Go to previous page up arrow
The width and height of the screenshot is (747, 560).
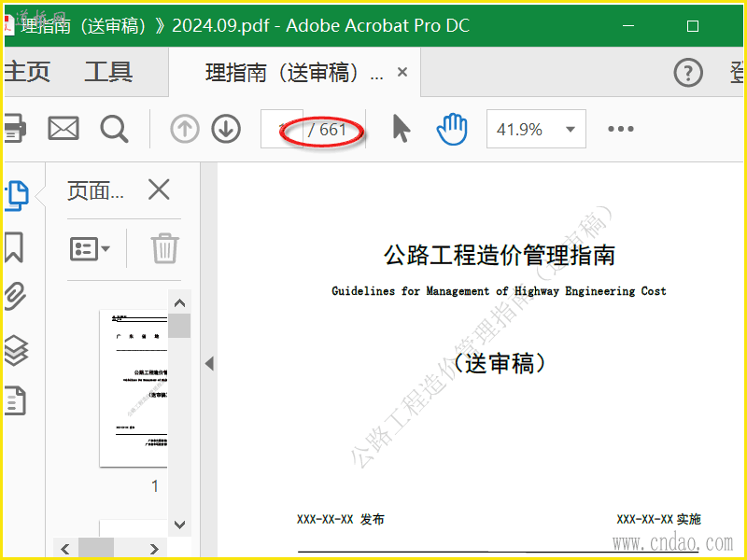(x=185, y=129)
